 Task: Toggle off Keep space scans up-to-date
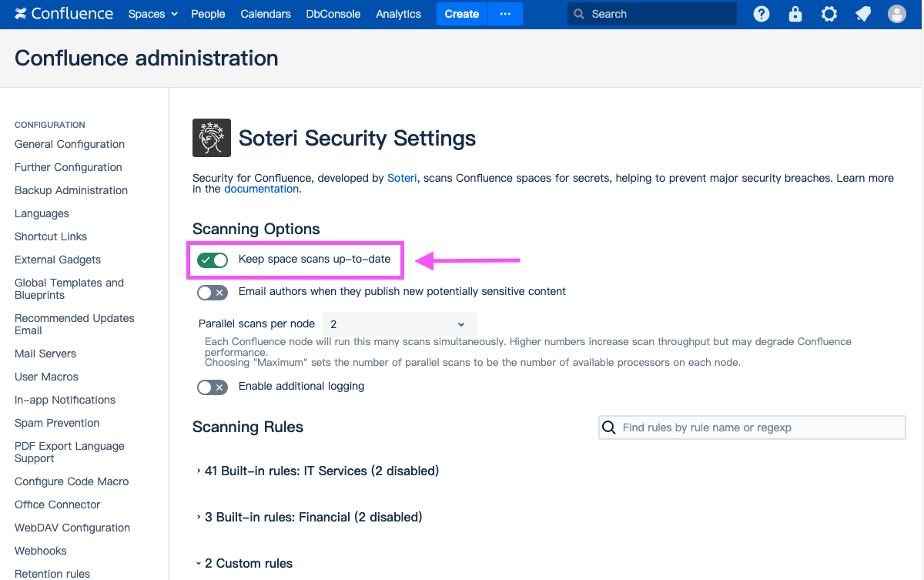(213, 260)
